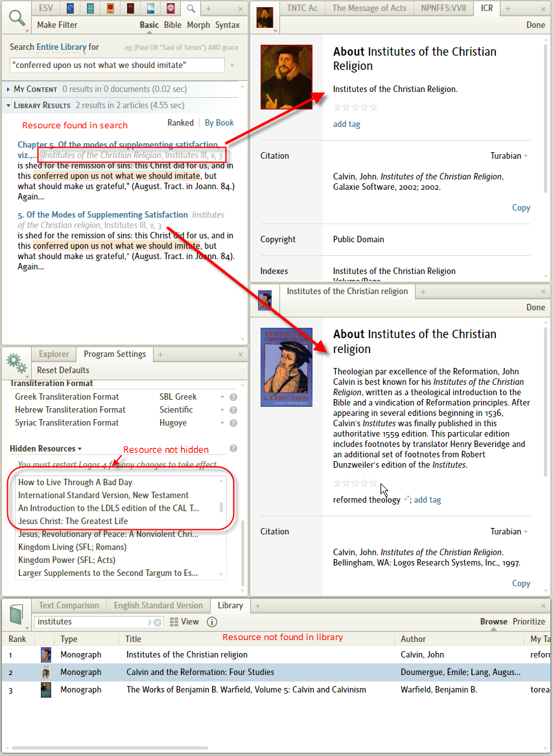The height and width of the screenshot is (756, 553).
Task: Click the search query input field
Action: (117, 65)
